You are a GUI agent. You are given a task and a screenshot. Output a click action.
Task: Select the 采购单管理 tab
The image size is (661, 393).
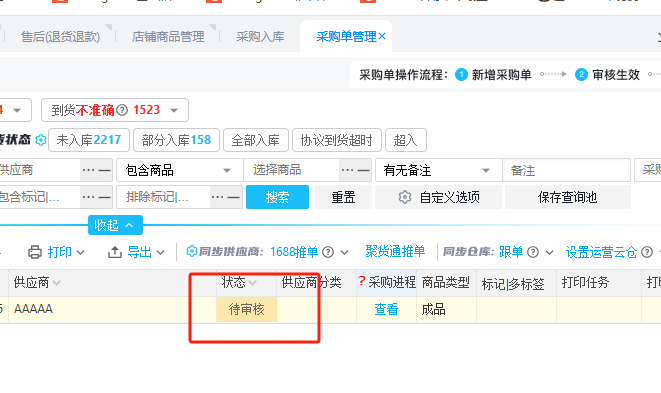pyautogui.click(x=346, y=37)
